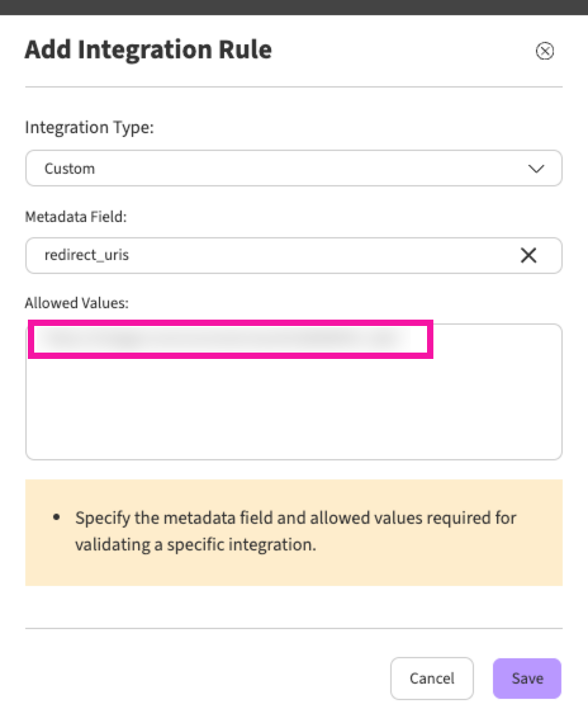Viewport: 588px width, 728px height.
Task: Click the yellow info note text
Action: click(295, 531)
